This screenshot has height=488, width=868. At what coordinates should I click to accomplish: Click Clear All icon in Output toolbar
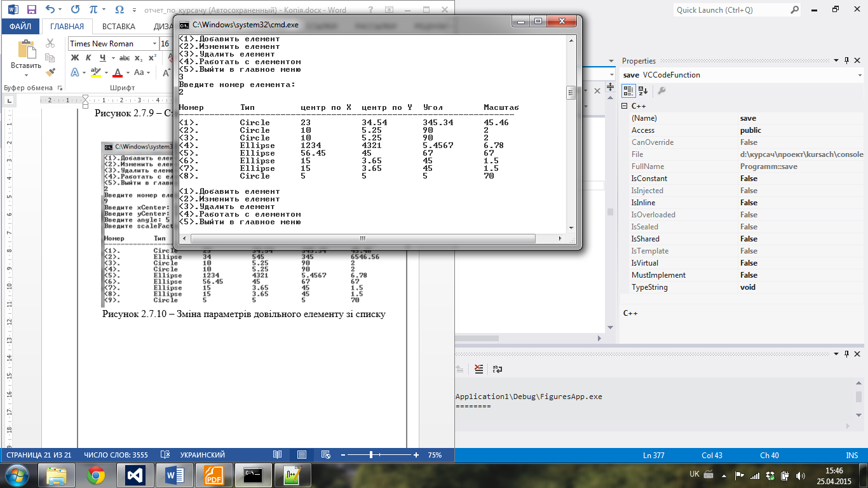tap(479, 369)
